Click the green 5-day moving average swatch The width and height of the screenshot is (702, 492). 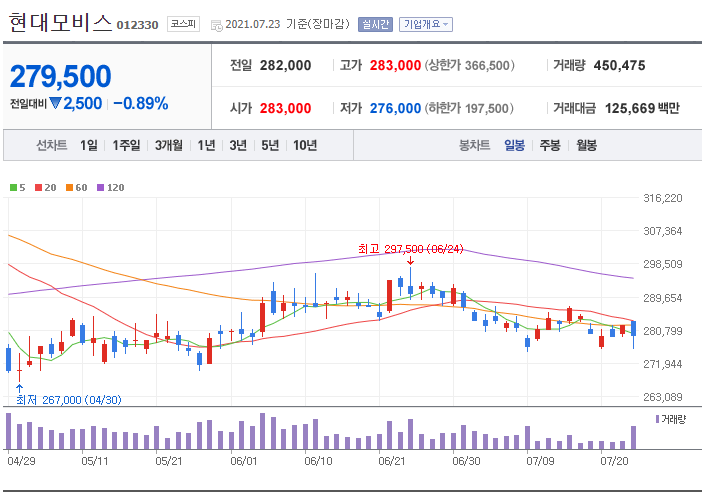click(13, 188)
